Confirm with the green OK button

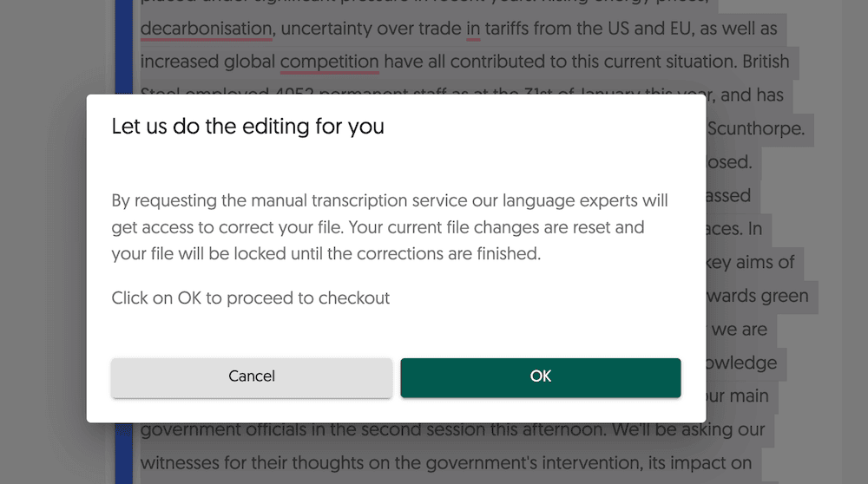540,377
